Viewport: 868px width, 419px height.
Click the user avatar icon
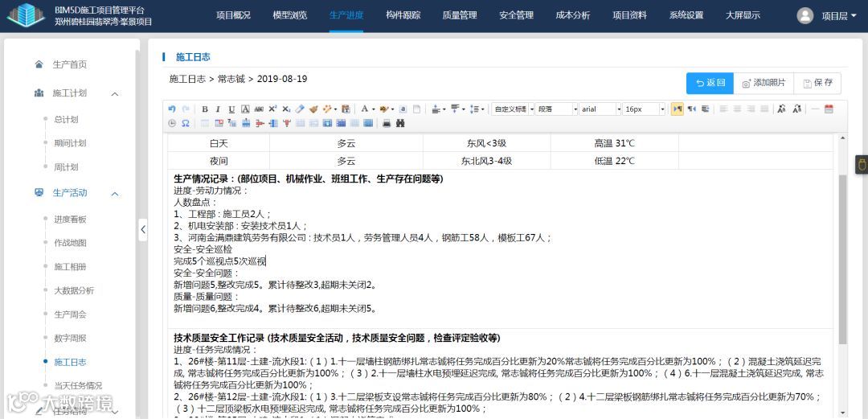pos(805,15)
